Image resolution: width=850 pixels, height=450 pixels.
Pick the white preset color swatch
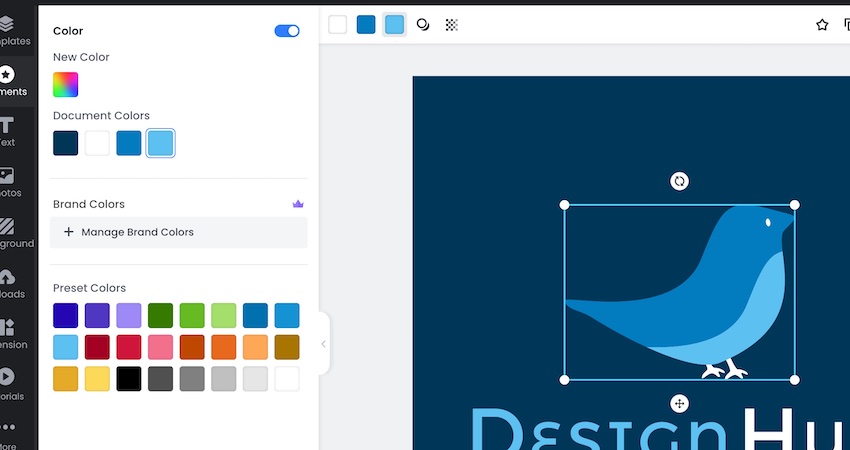287,378
